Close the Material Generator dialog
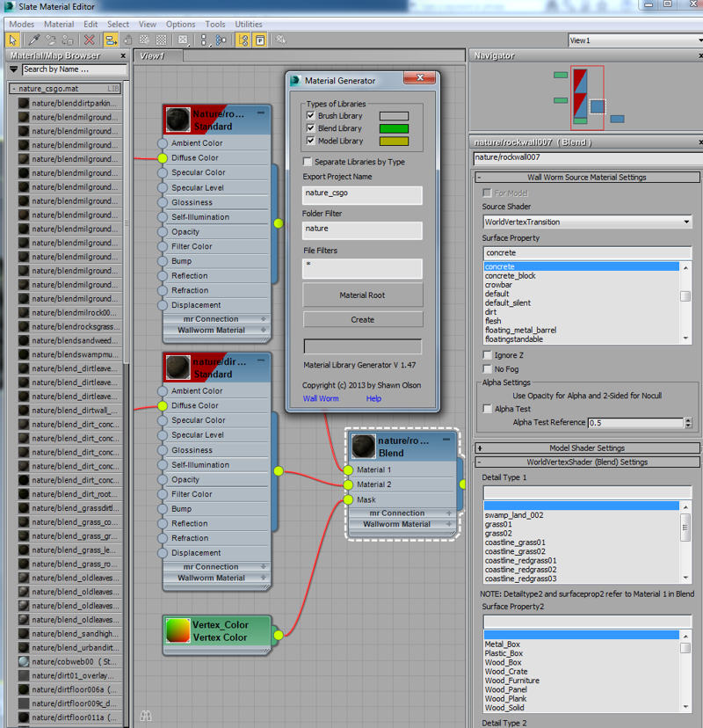 [420, 78]
